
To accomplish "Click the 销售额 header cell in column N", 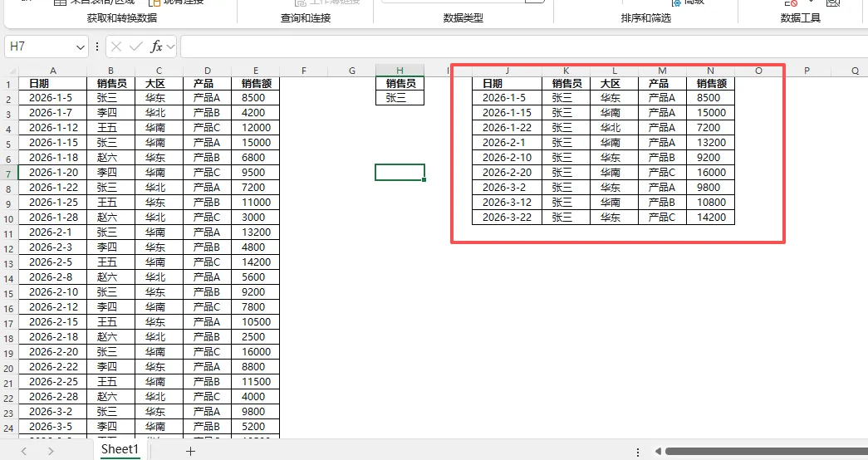I will (710, 84).
